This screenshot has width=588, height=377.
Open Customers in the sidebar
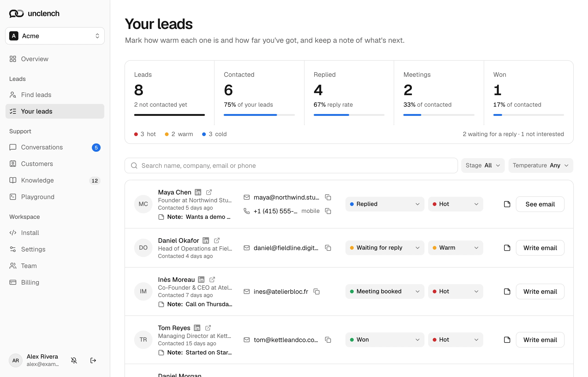55,164
